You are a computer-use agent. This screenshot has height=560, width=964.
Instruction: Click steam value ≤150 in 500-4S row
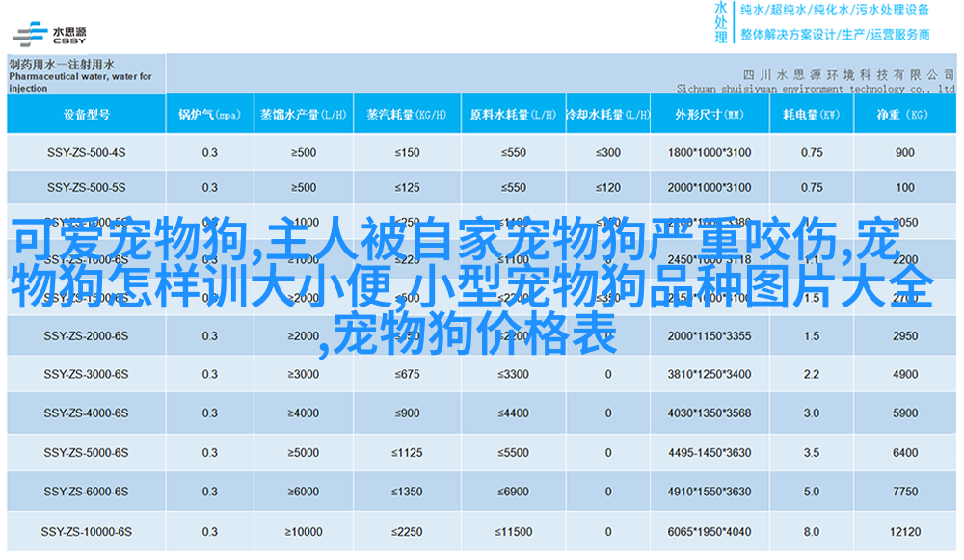click(x=407, y=152)
